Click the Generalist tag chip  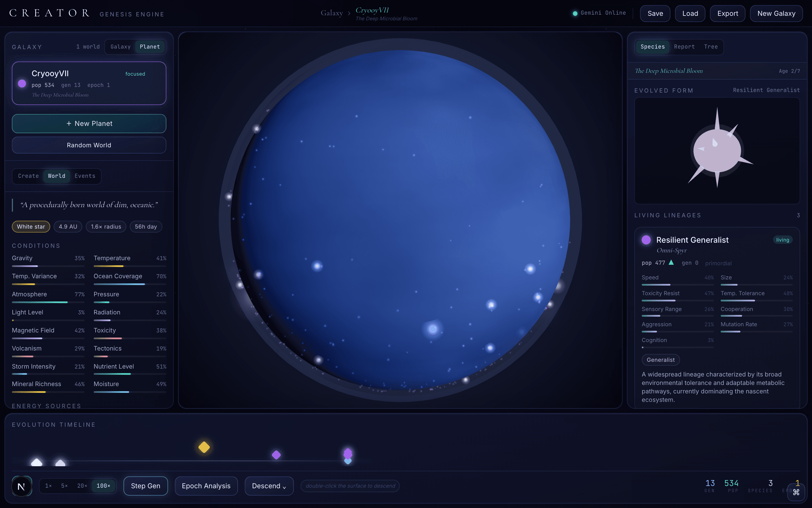pyautogui.click(x=660, y=360)
